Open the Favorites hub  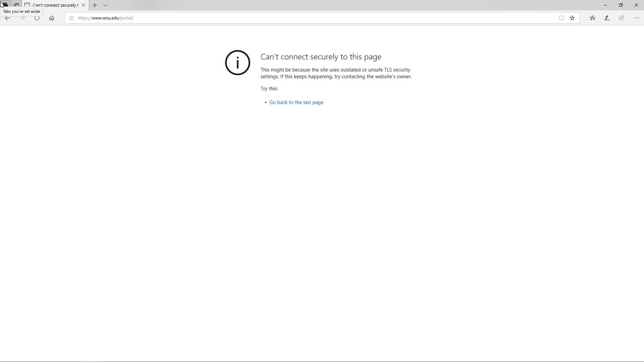pyautogui.click(x=592, y=18)
